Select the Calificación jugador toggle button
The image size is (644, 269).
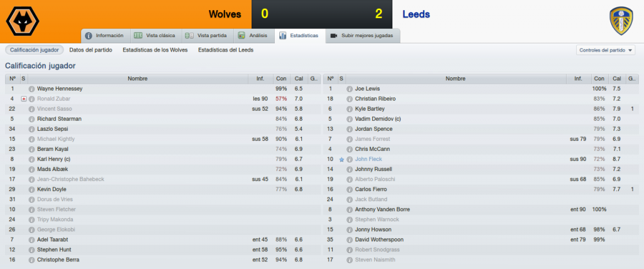[x=35, y=50]
